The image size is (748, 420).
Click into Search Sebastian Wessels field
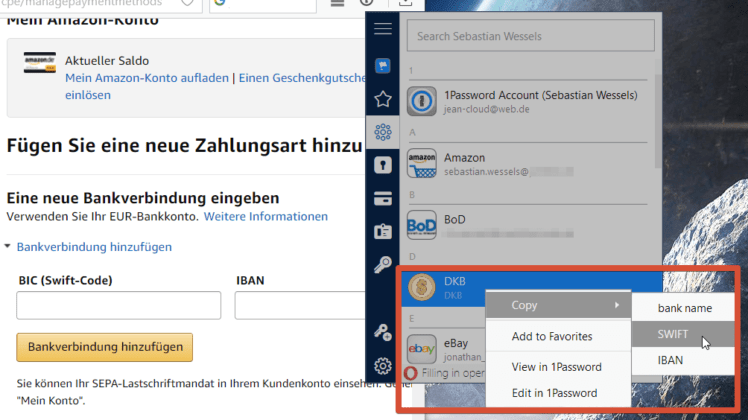pos(530,36)
